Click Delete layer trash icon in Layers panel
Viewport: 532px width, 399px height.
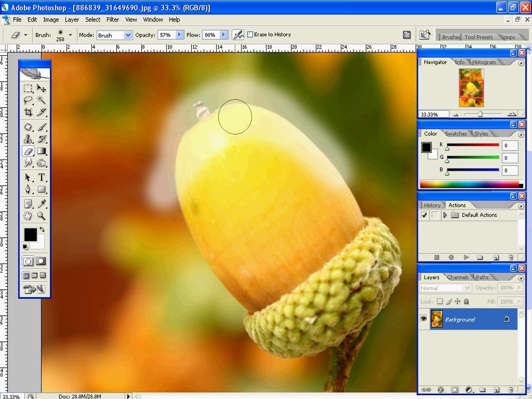[510, 390]
